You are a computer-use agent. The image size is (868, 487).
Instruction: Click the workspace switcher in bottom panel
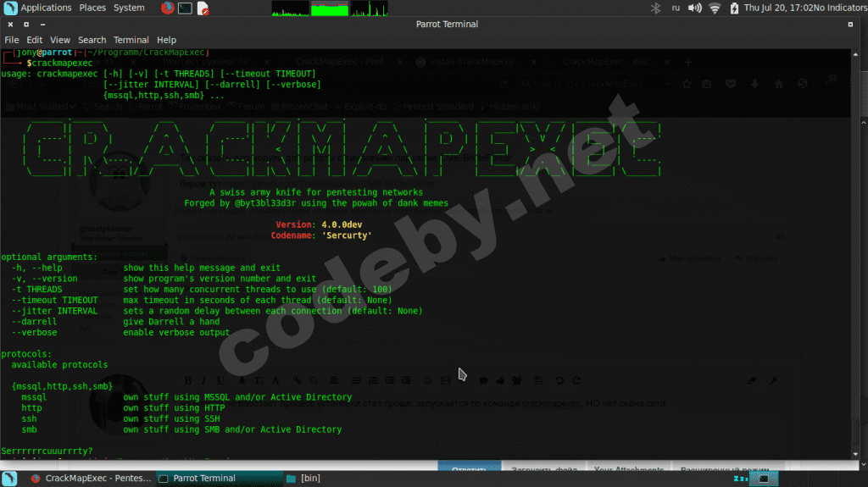[x=764, y=479]
